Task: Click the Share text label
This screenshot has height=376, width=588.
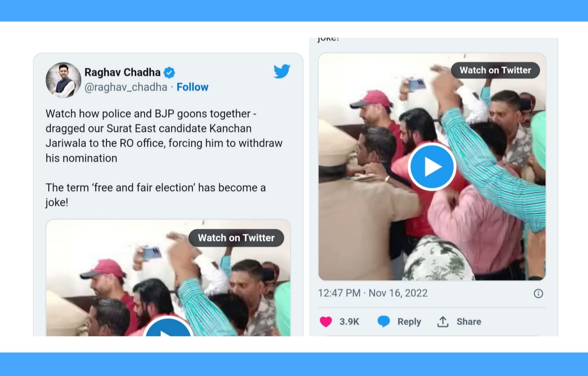Action: click(x=469, y=322)
